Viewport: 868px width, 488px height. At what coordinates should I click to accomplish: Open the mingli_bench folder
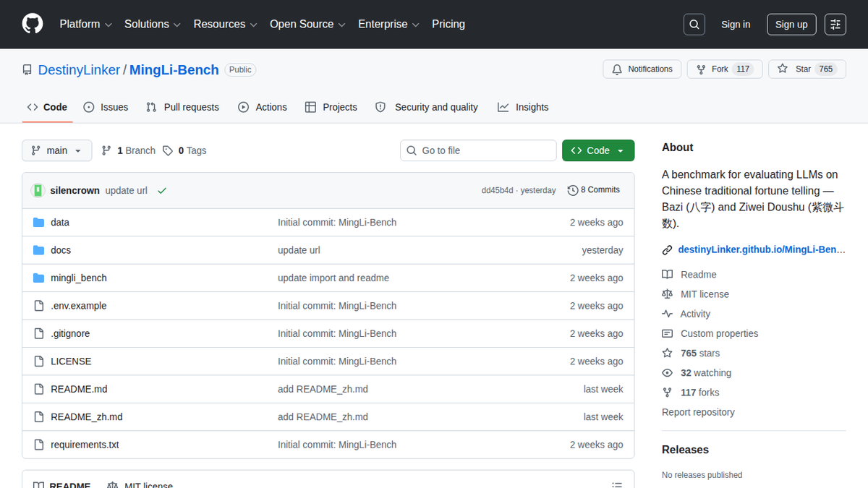79,278
